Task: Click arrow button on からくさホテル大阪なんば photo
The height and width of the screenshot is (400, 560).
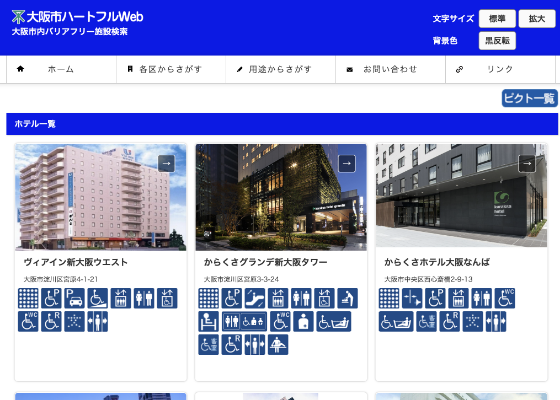Action: pyautogui.click(x=527, y=164)
